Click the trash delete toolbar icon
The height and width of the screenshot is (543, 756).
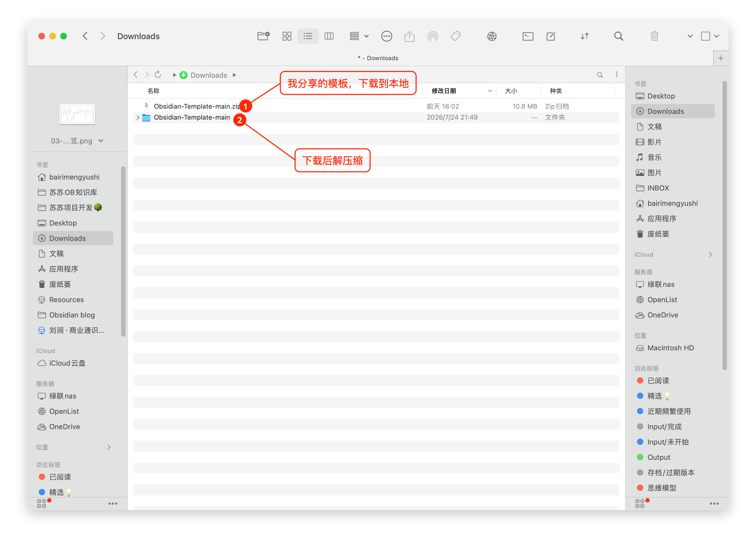coord(655,36)
